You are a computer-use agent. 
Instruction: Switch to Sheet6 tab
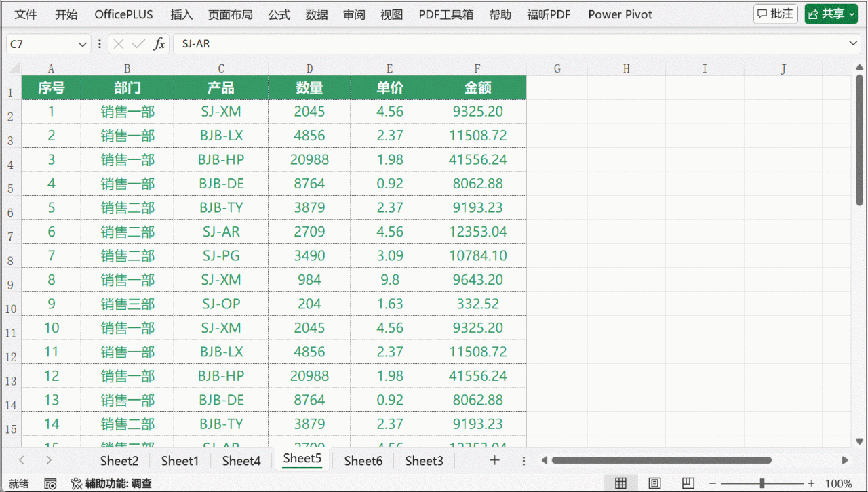(x=363, y=461)
